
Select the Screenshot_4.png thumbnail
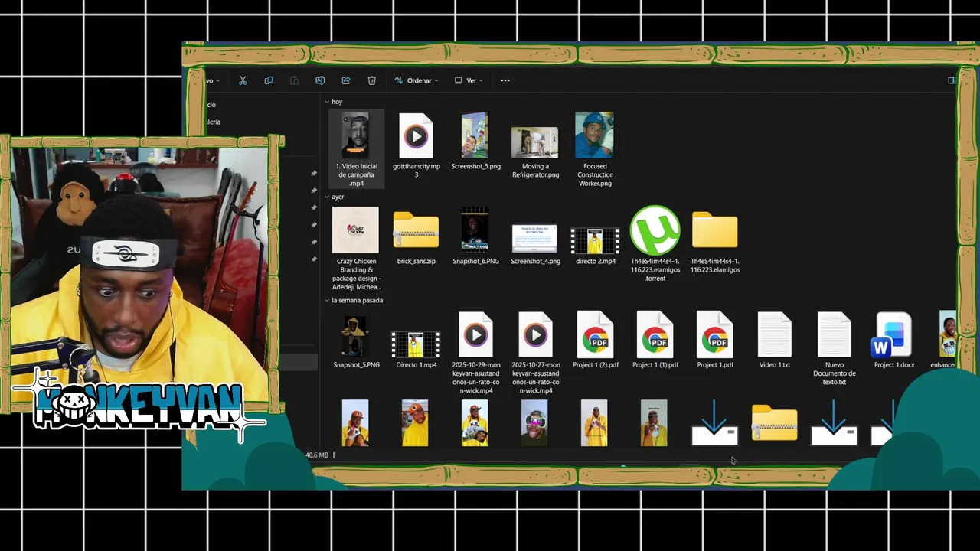[x=535, y=244]
